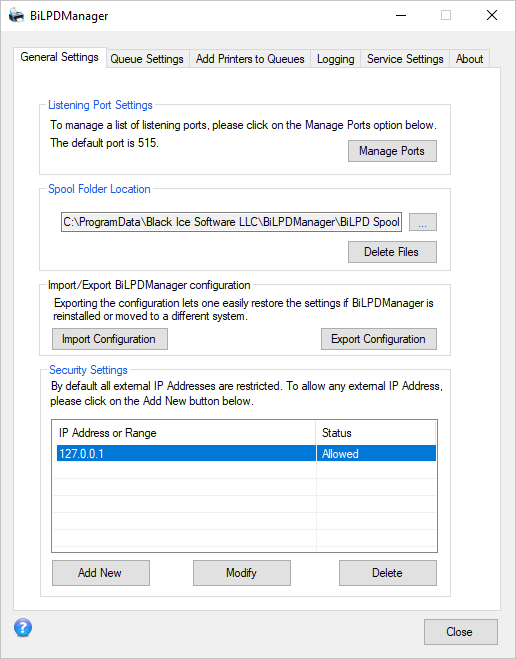Modify the selected IP address entry
The width and height of the screenshot is (516, 659).
click(x=242, y=573)
